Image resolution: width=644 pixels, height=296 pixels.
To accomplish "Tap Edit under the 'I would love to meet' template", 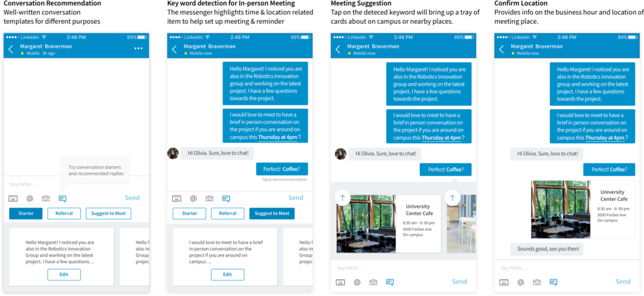I will coord(227,275).
